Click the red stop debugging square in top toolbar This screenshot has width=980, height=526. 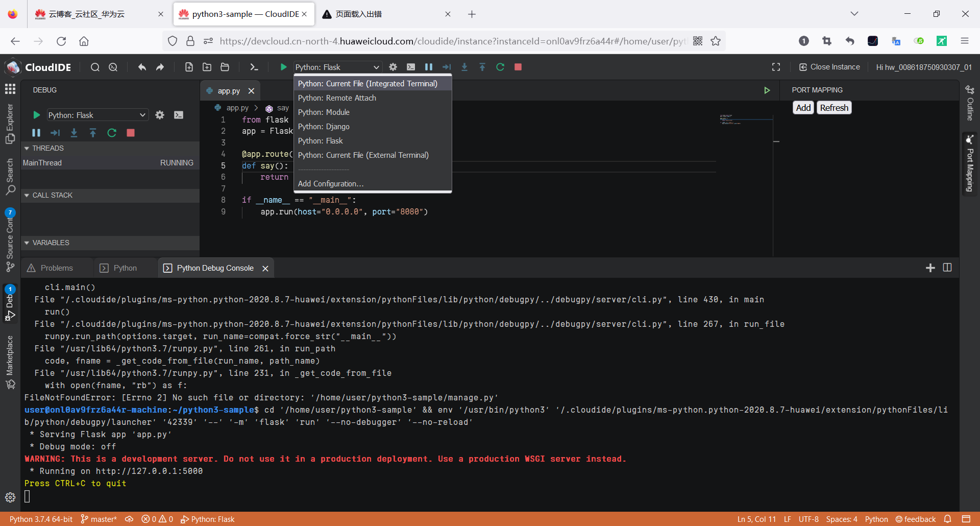518,67
